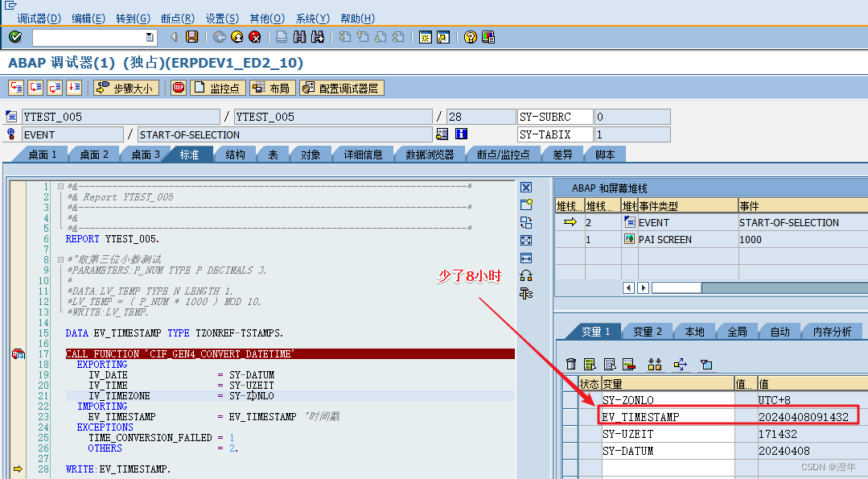Click the Close Tool icon beside source editor

click(526, 187)
